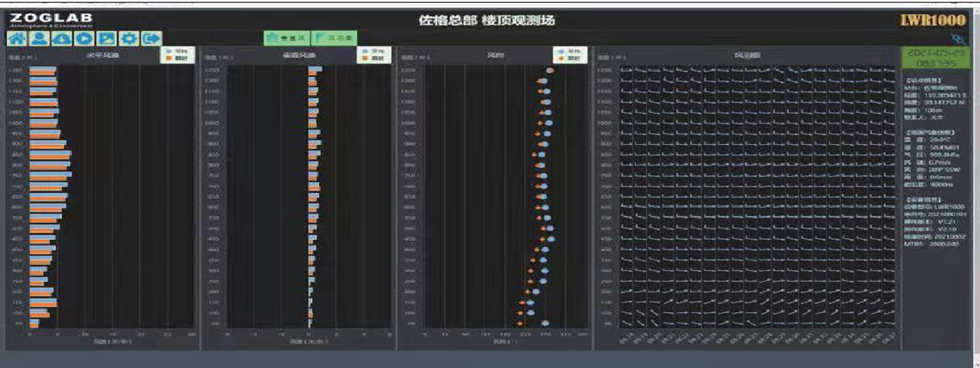Click the Home icon in the toolbar
Viewport: 980px width, 368px height.
click(16, 38)
